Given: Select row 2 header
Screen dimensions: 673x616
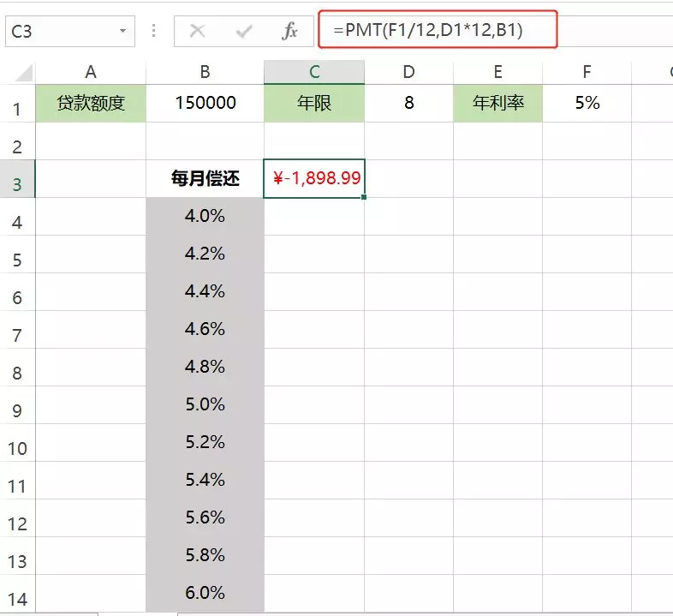Looking at the screenshot, I should coord(17,141).
